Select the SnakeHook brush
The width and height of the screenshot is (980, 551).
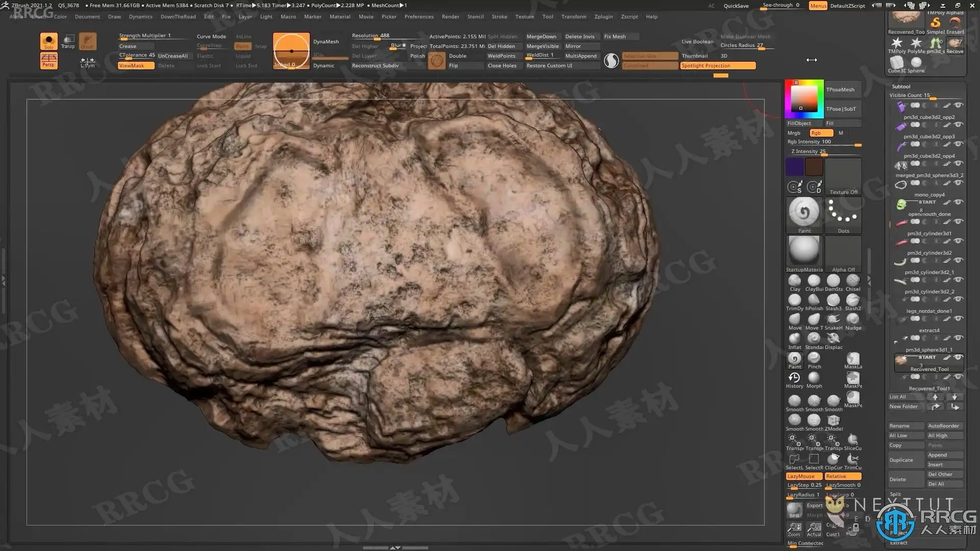[834, 321]
